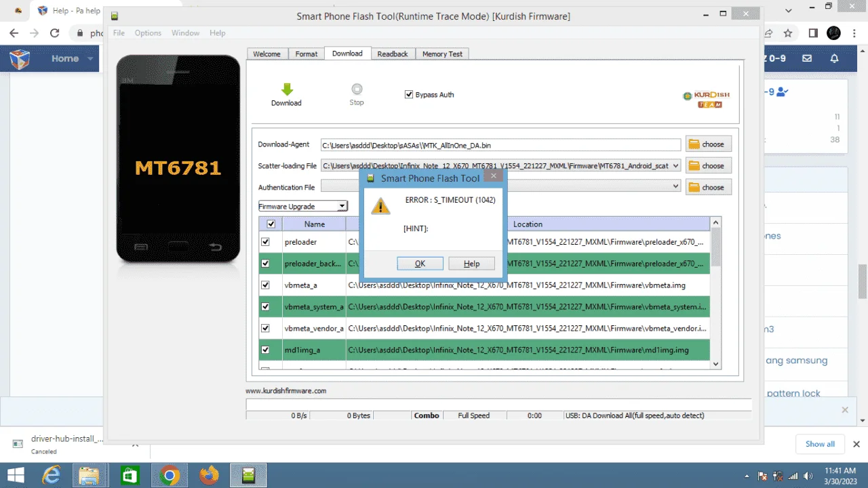Image resolution: width=868 pixels, height=488 pixels.
Task: Toggle the Bypass Auth checkbox
Action: click(409, 95)
